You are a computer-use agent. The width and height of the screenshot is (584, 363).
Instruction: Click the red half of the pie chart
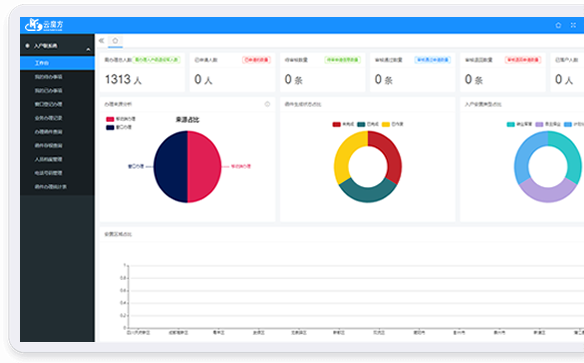pos(204,167)
